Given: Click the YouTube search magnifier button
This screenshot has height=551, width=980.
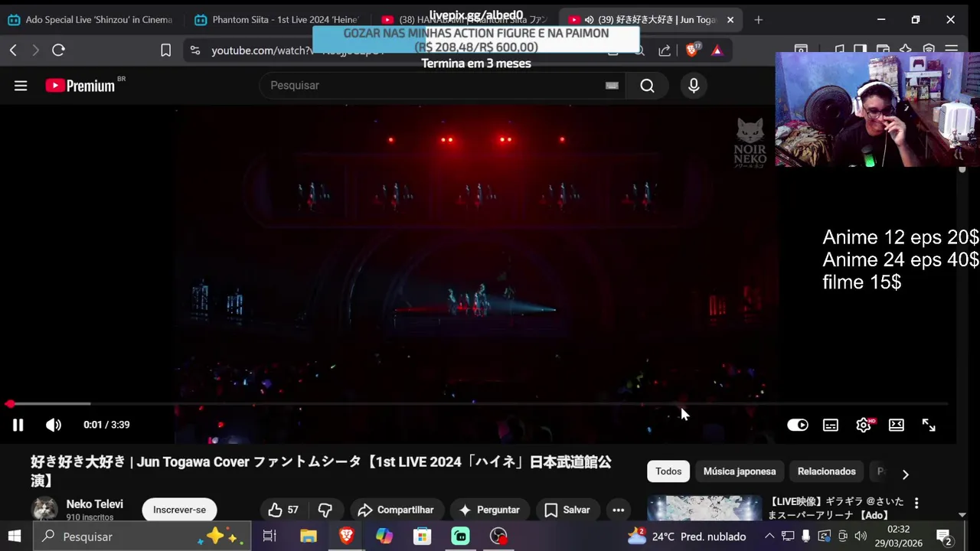Looking at the screenshot, I should pyautogui.click(x=647, y=86).
